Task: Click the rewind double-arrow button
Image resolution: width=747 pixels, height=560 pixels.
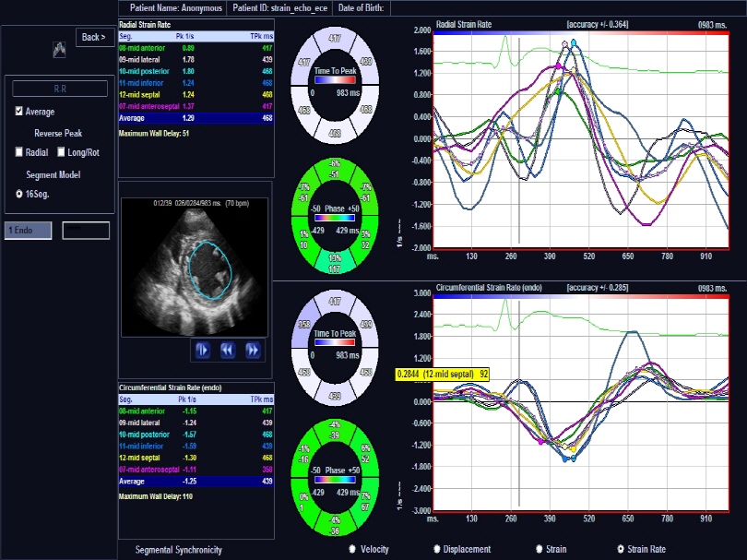Action: coord(227,350)
